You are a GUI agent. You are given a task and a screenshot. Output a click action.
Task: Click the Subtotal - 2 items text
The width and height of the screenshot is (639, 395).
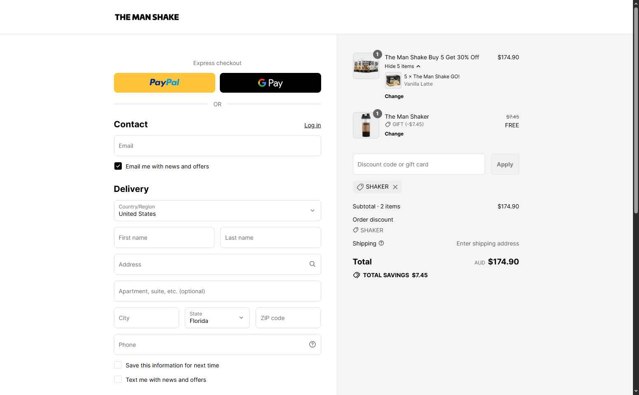[376, 207]
